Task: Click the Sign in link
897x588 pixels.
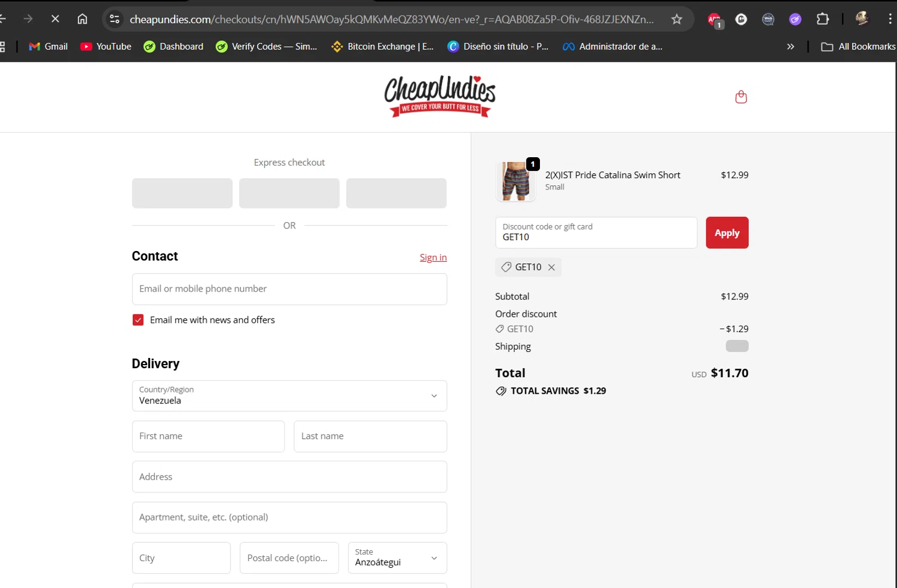Action: [433, 257]
